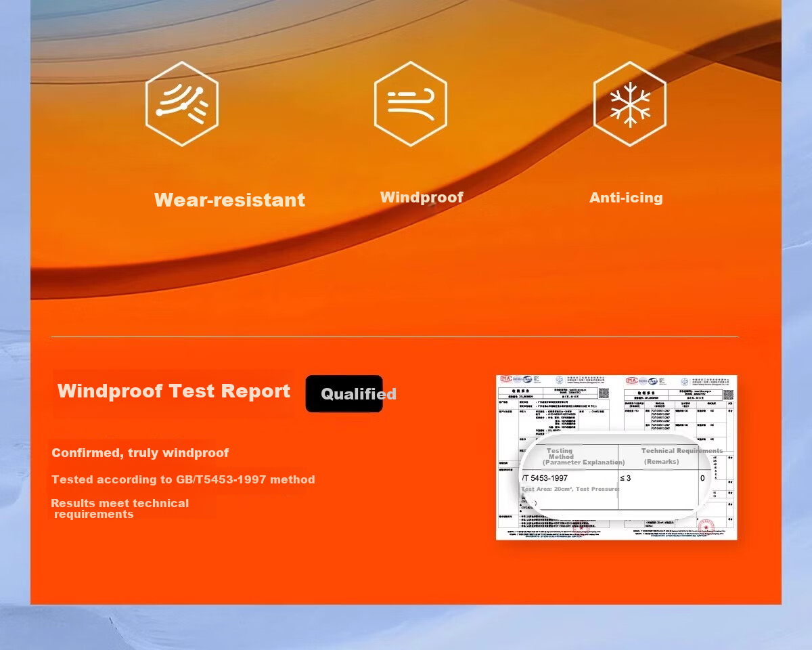Select the Qualified badge

[344, 393]
